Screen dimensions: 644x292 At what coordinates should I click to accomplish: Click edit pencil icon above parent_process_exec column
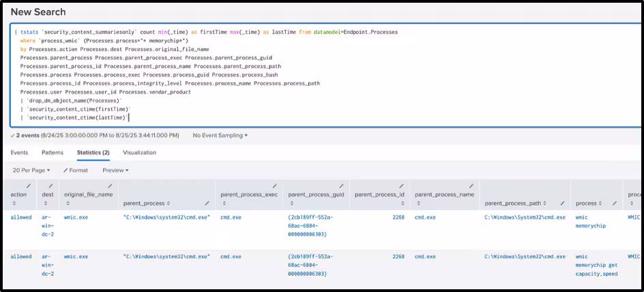(274, 186)
